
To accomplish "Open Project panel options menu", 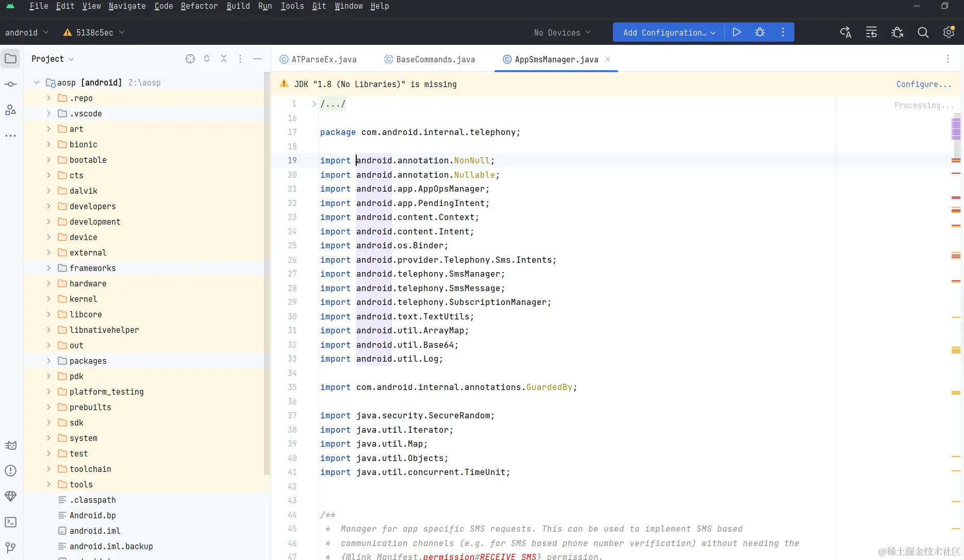I will (x=240, y=59).
